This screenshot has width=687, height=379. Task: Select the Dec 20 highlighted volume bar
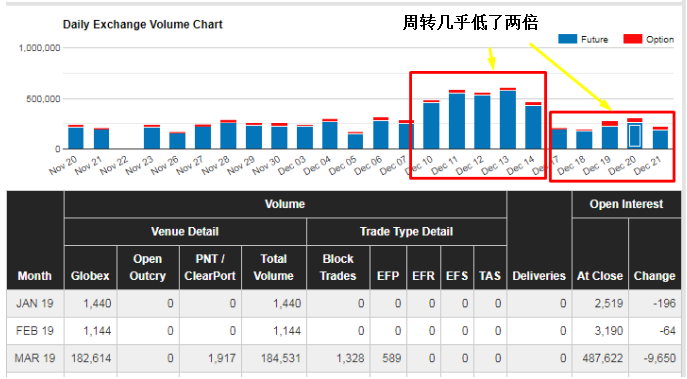(x=634, y=134)
